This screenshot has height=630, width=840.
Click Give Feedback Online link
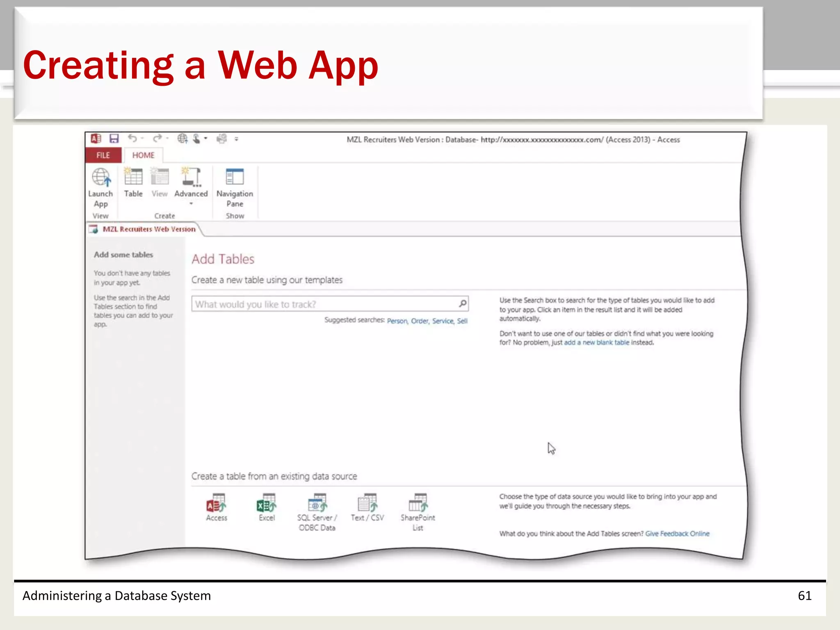point(677,534)
